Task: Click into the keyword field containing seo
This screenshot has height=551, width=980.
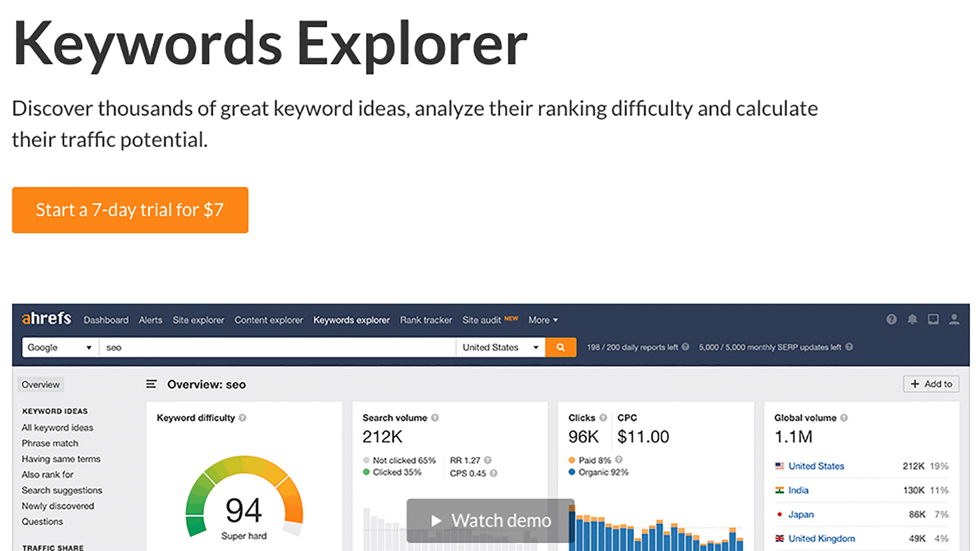Action: point(277,347)
